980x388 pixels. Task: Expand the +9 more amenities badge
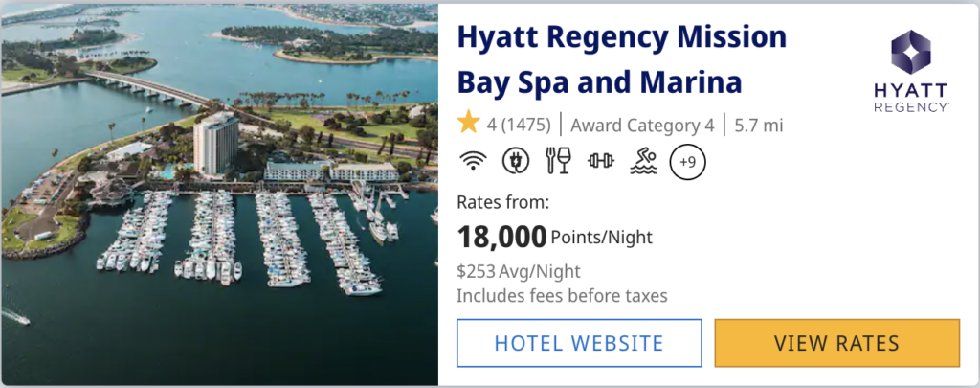pos(687,161)
